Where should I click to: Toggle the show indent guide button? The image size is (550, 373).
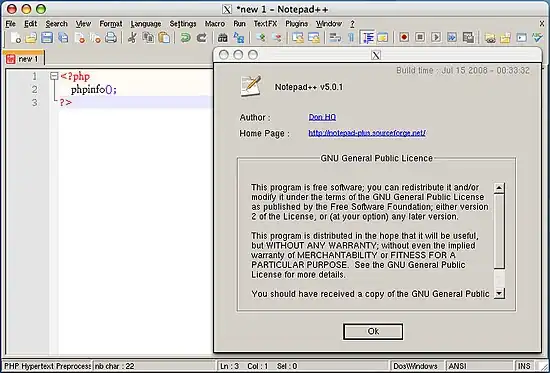(368, 37)
